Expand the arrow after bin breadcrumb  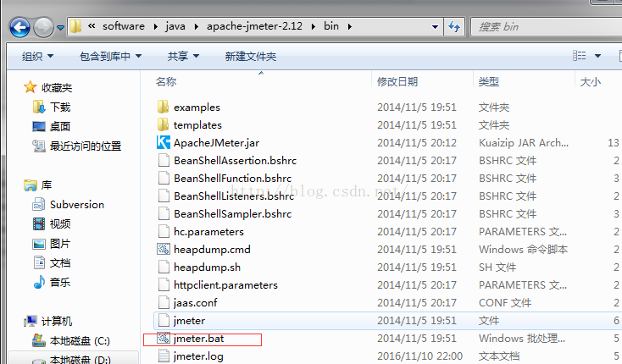click(x=349, y=26)
